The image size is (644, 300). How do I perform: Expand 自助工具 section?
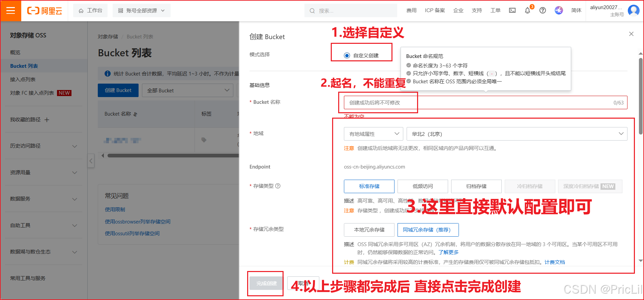tap(44, 225)
